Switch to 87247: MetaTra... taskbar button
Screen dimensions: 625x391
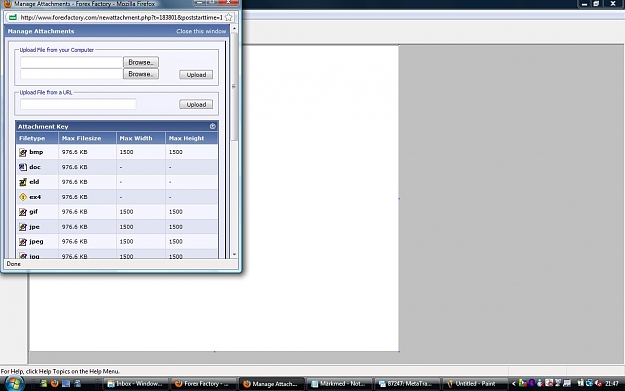click(408, 383)
